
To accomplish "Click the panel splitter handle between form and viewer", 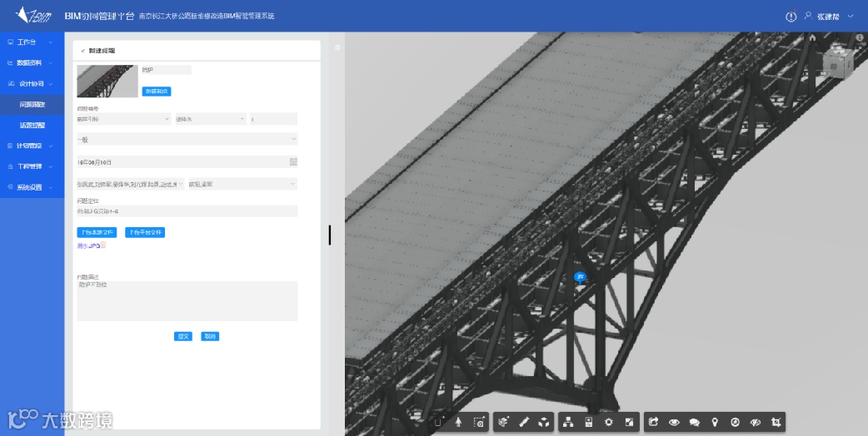I will [330, 235].
